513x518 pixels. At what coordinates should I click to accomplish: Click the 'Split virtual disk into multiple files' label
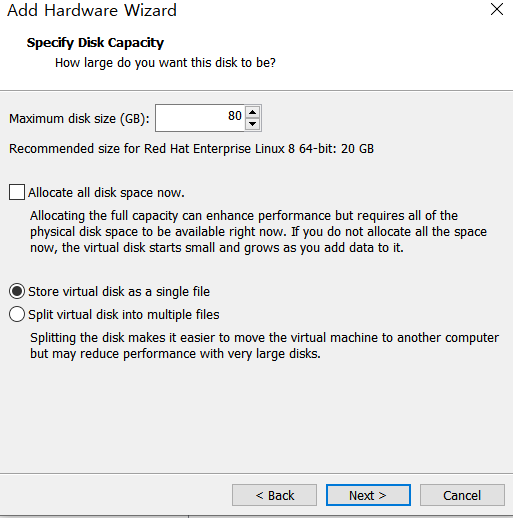click(124, 315)
